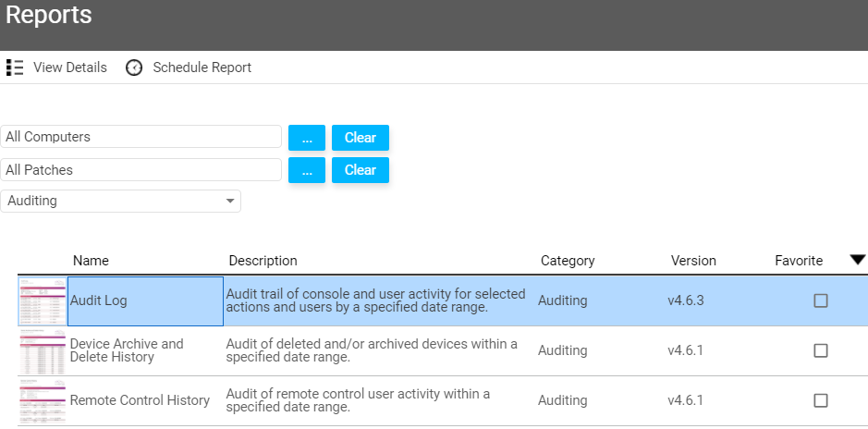Click Remote Control History's v4.6.1 version
This screenshot has width=868, height=429.
coord(685,400)
